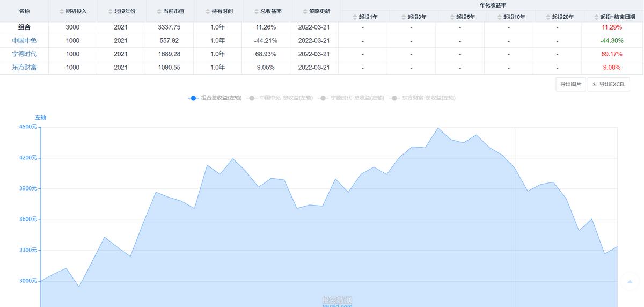The width and height of the screenshot is (644, 307).
Task: Sort by 起投年份 column arrows
Action: [109, 11]
